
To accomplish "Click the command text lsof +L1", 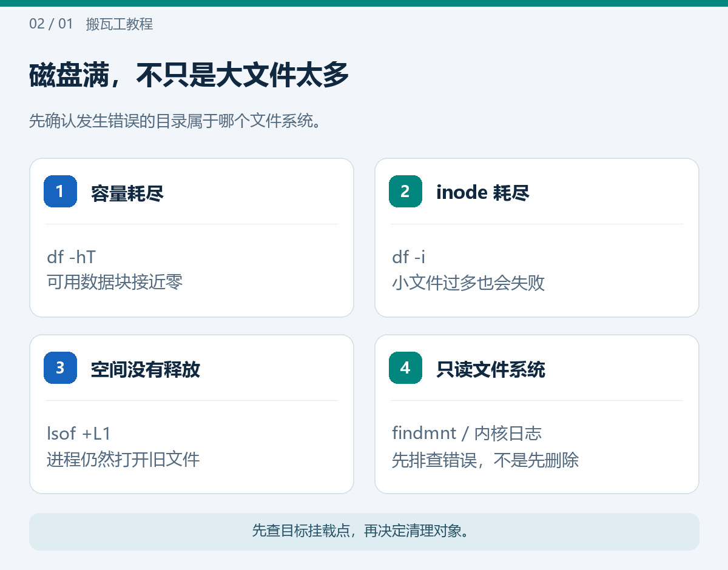I will 79,434.
